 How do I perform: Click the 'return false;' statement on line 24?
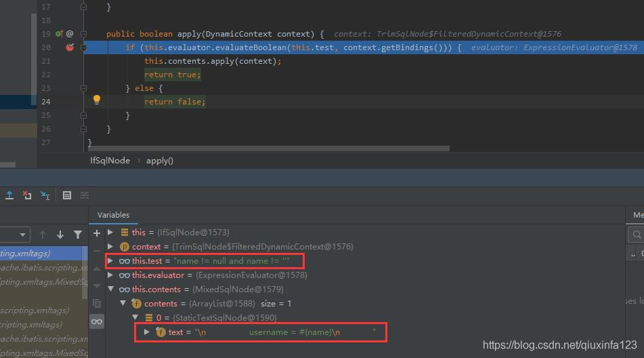click(x=175, y=102)
